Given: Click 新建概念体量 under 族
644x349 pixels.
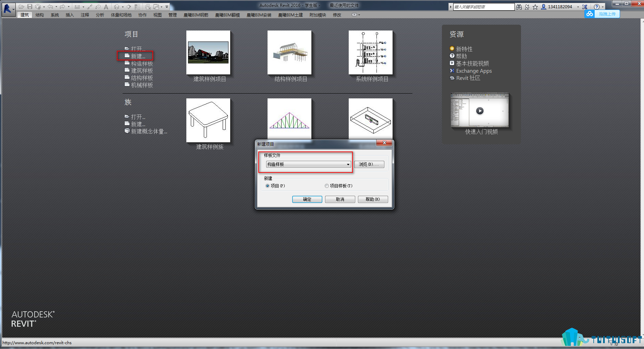Looking at the screenshot, I should click(x=149, y=131).
